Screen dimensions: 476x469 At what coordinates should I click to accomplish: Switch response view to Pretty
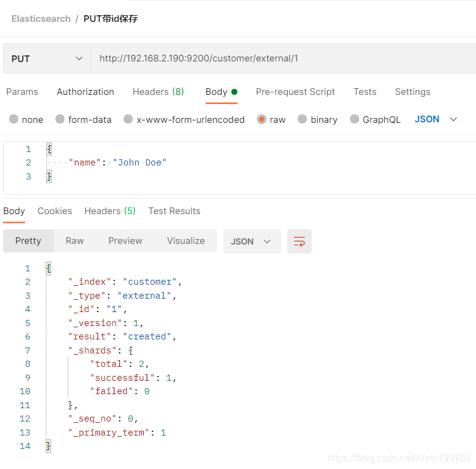click(x=28, y=241)
